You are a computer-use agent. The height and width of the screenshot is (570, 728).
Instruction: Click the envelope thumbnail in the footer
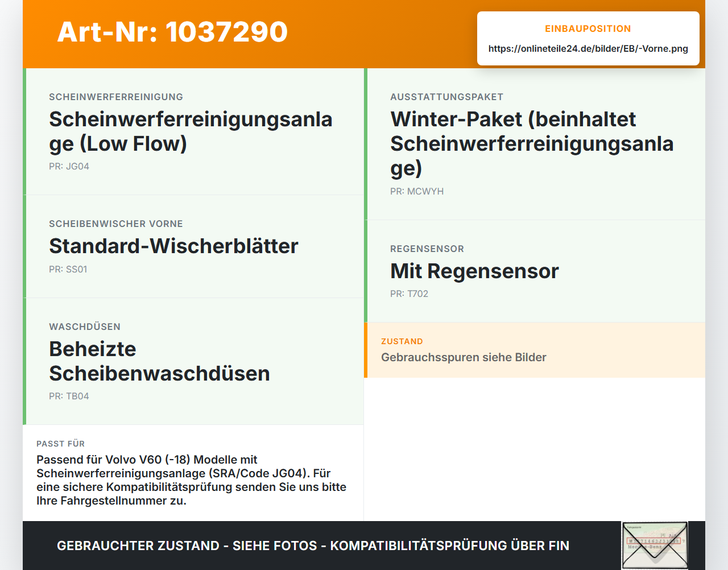point(655,545)
